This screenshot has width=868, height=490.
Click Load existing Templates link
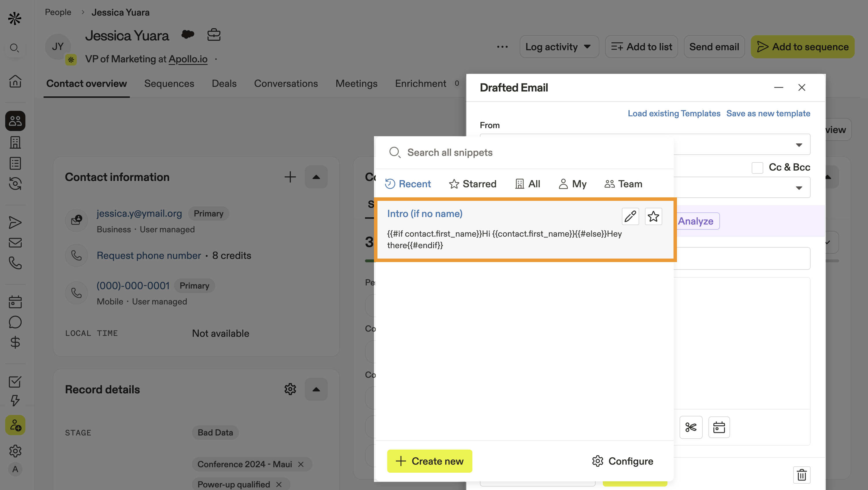[674, 114]
